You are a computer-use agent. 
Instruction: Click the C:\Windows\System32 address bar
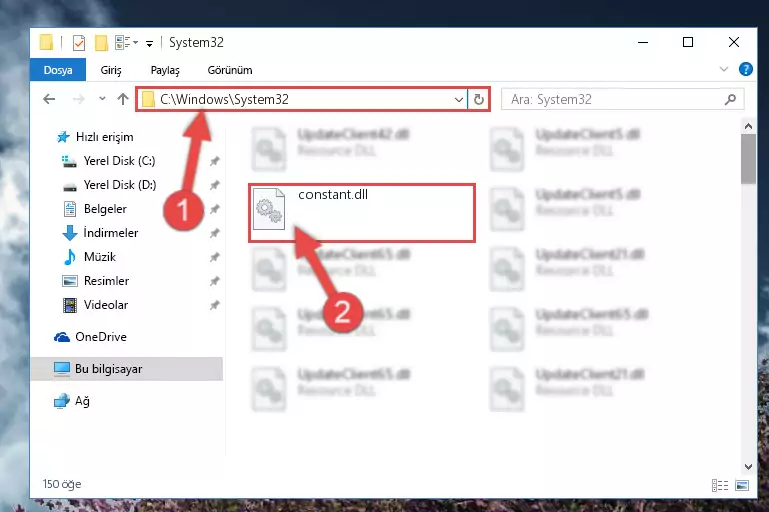point(301,100)
